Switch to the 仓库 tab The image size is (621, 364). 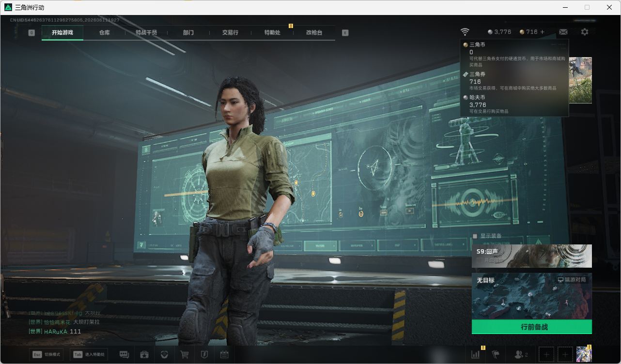[x=104, y=32]
